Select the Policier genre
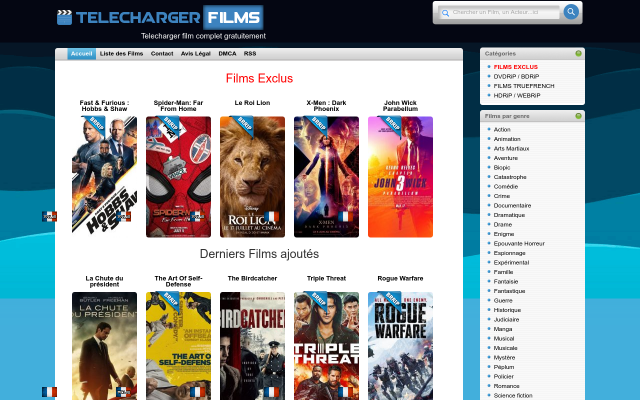This screenshot has width=640, height=400. point(503,376)
